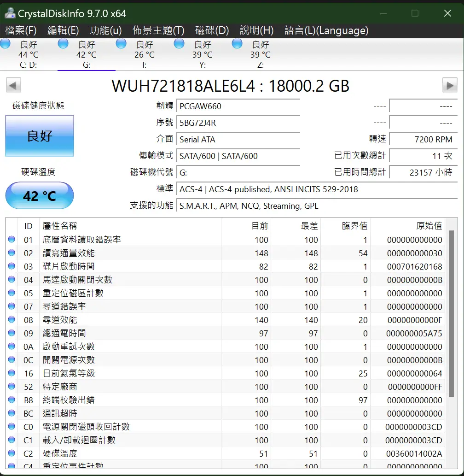Select row C0 電源關閉磁頭收回計數
The width and height of the screenshot is (464, 476).
click(x=225, y=427)
